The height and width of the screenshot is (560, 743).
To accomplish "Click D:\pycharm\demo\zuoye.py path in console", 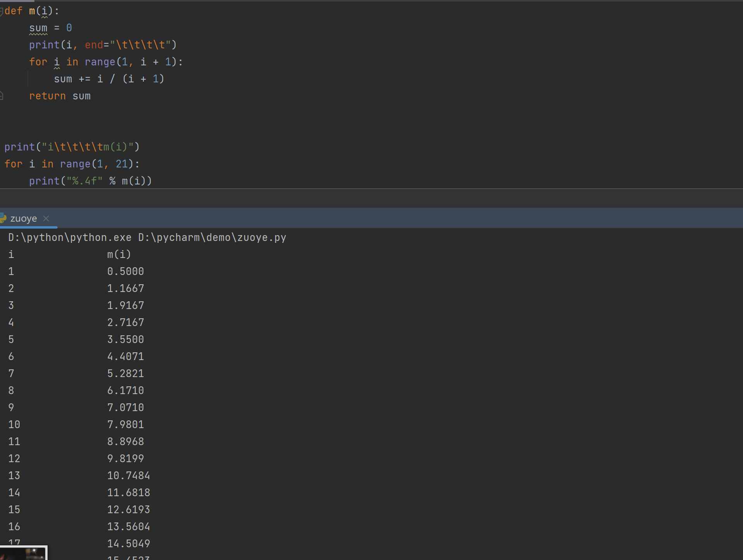I will [212, 237].
